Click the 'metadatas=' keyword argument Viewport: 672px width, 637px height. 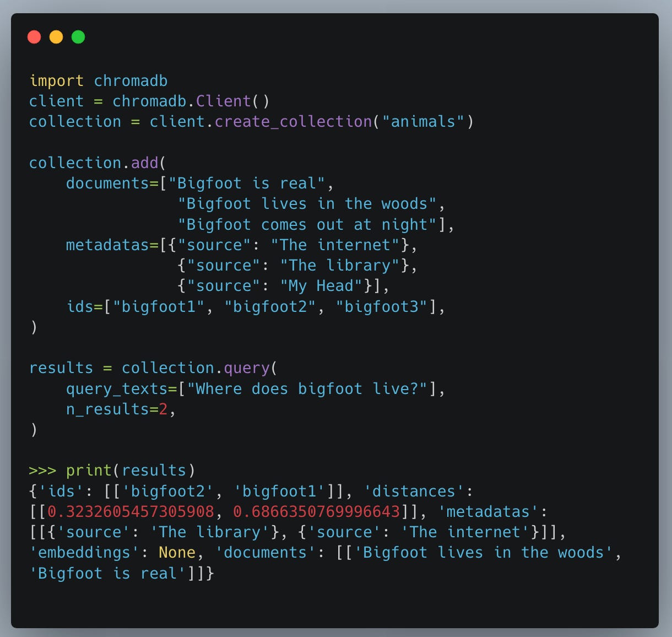pos(112,245)
